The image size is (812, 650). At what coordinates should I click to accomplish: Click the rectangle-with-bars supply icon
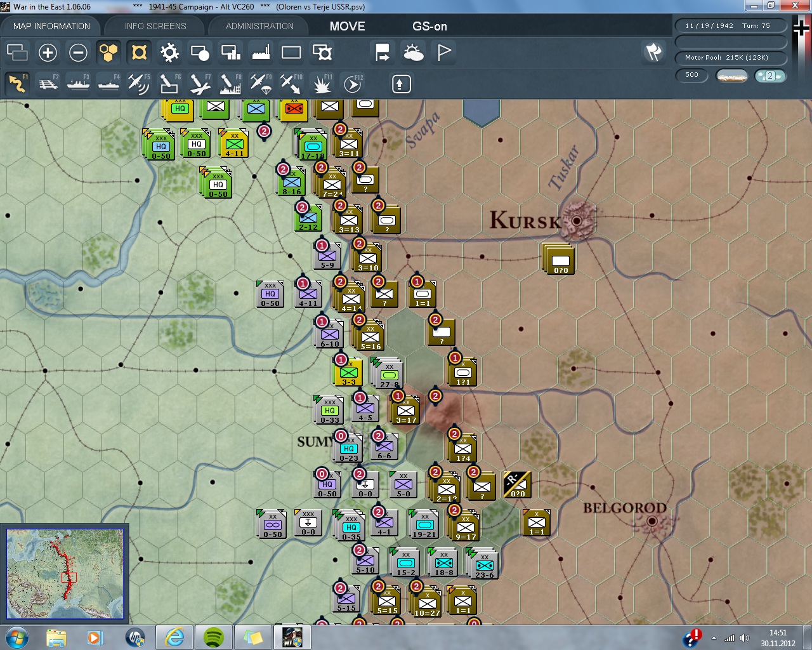(x=230, y=52)
